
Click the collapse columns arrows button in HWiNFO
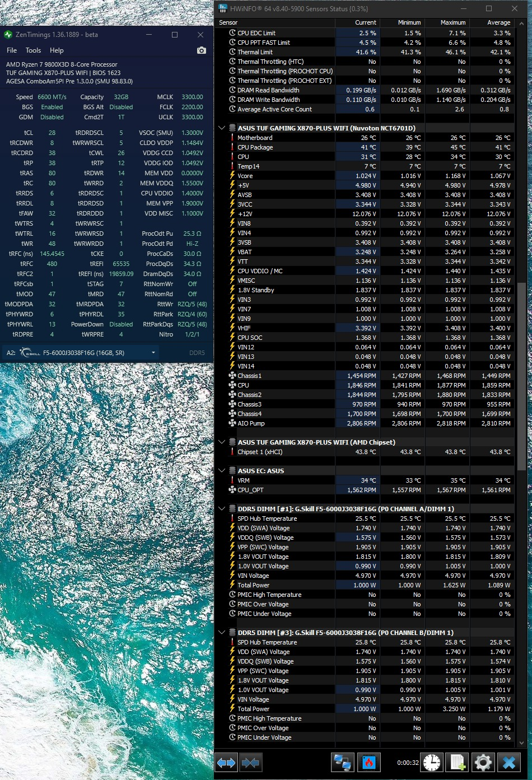pos(250,763)
